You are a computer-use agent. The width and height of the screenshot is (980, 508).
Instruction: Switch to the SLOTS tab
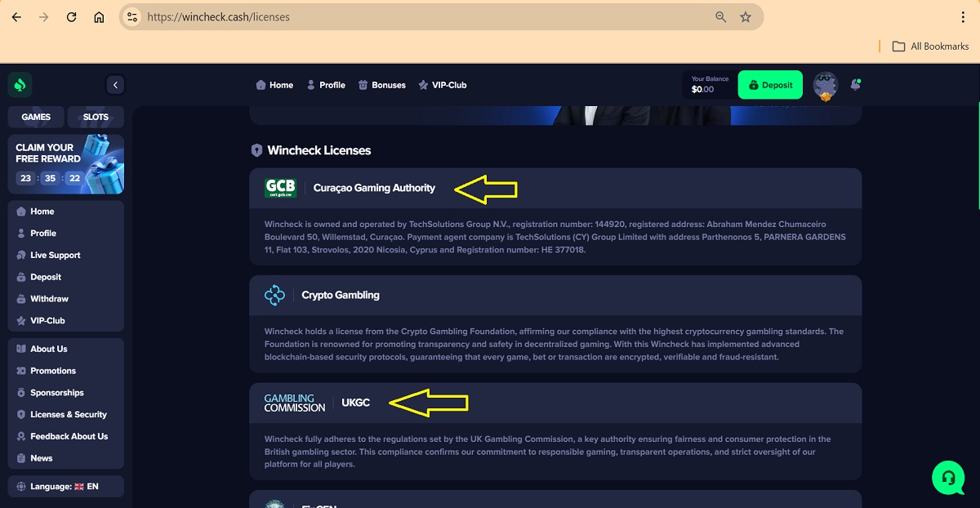coord(96,117)
